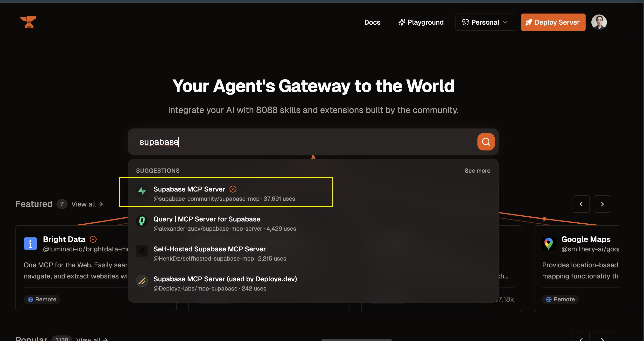Open the Bright Data server card title
The image size is (644, 341).
(x=64, y=239)
